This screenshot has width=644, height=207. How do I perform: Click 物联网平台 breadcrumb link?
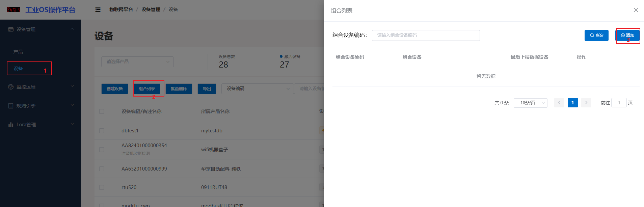pyautogui.click(x=121, y=9)
